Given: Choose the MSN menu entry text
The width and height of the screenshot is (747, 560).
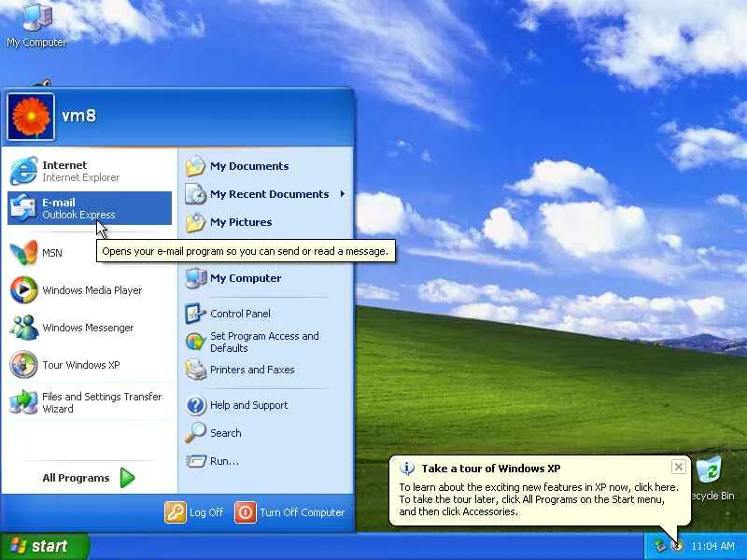Looking at the screenshot, I should point(52,253).
